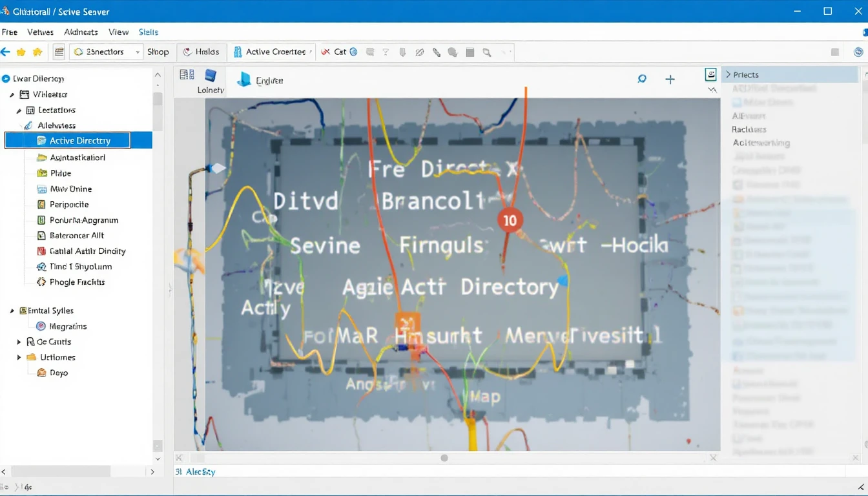Click the panel toggle icon beside Priects

(x=710, y=74)
